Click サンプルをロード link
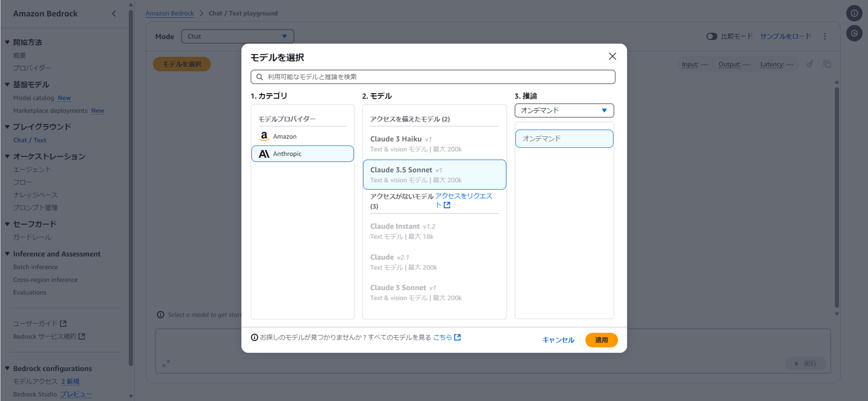The image size is (868, 401). [x=786, y=36]
